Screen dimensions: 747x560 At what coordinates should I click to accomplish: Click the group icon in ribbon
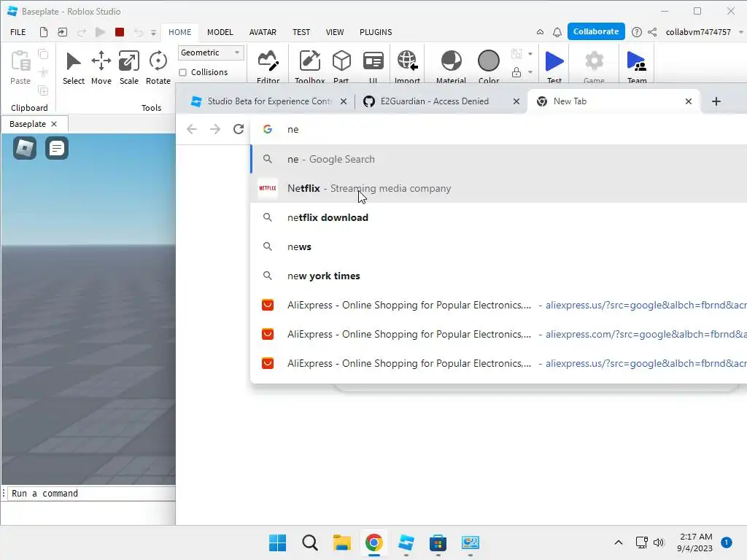click(x=516, y=54)
